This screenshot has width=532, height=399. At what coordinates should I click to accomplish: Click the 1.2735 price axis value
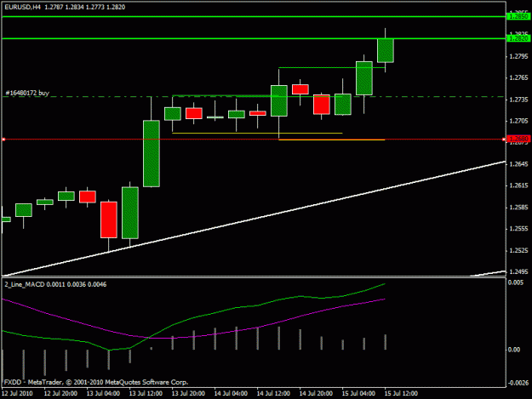[518, 100]
